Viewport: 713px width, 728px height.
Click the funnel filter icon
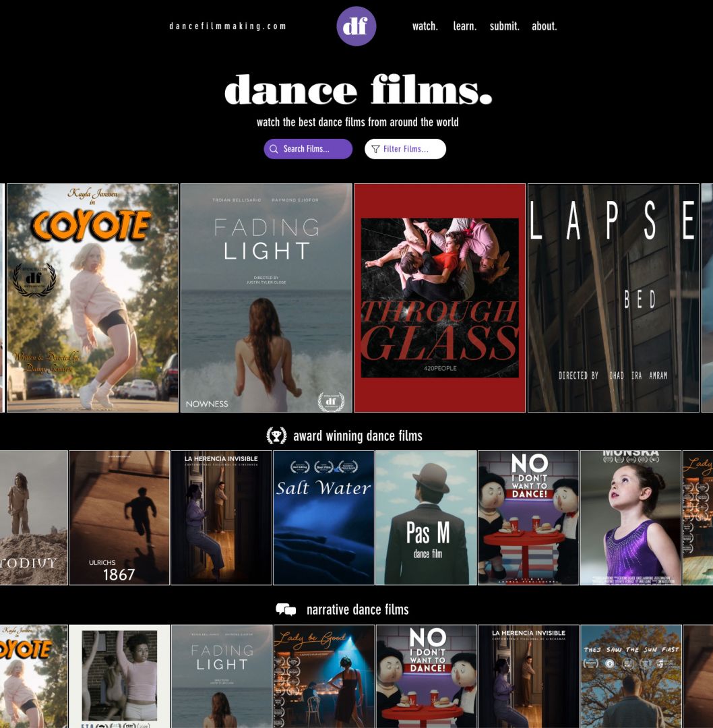pyautogui.click(x=375, y=149)
